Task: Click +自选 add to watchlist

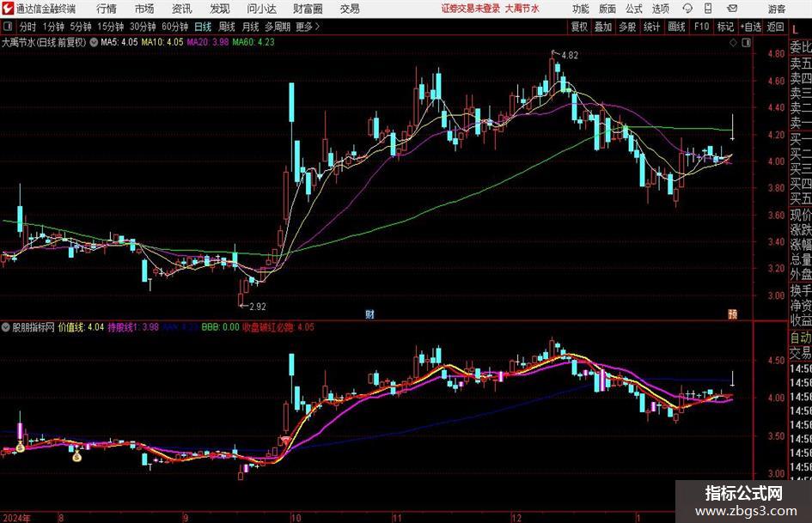Action: pyautogui.click(x=750, y=27)
